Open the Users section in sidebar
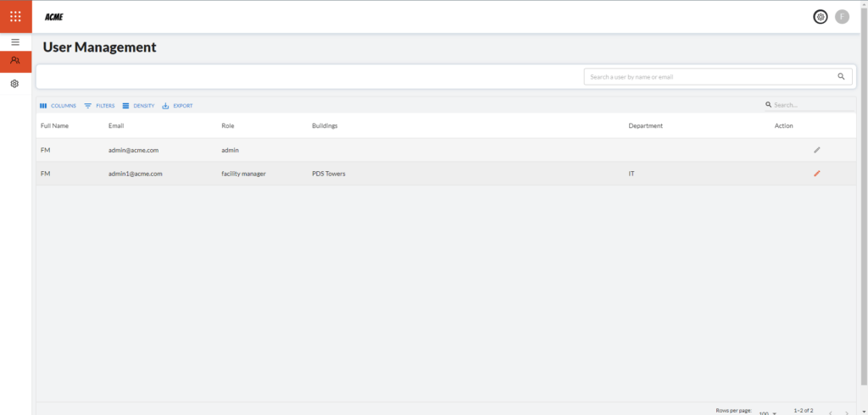This screenshot has width=868, height=415. pyautogui.click(x=15, y=61)
